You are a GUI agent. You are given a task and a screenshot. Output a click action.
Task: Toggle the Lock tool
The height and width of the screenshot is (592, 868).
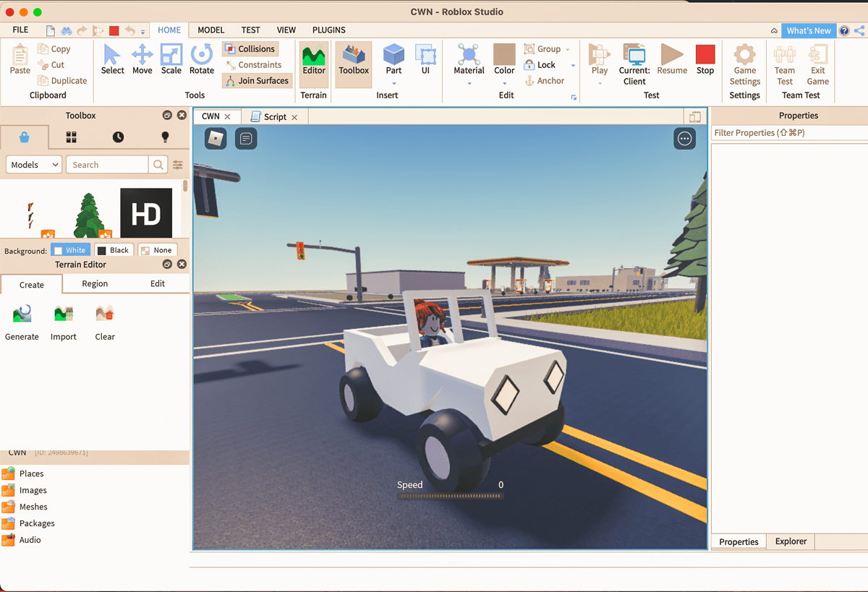pyautogui.click(x=540, y=65)
